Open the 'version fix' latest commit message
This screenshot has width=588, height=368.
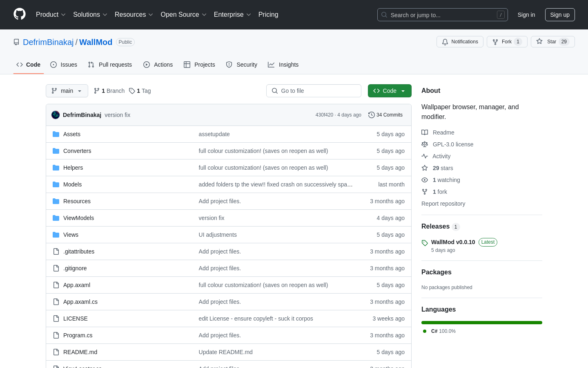pyautogui.click(x=117, y=115)
